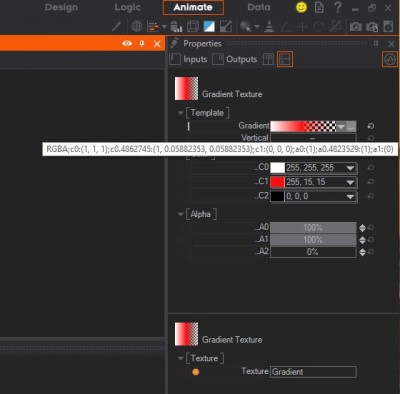Click the traffic cone icon
The width and height of the screenshot is (400, 394).
pyautogui.click(x=269, y=26)
